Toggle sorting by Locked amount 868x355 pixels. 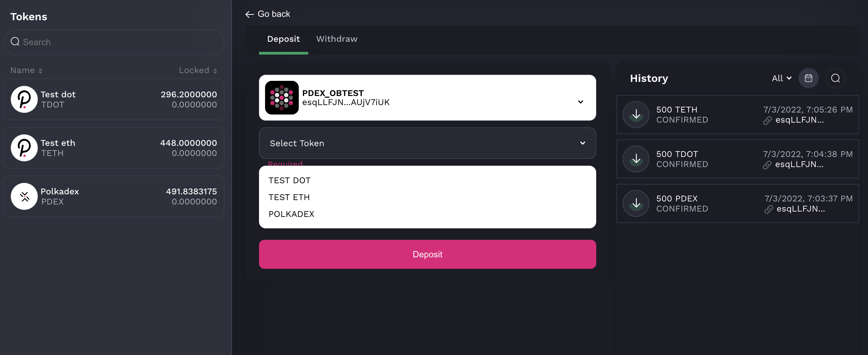pyautogui.click(x=215, y=70)
